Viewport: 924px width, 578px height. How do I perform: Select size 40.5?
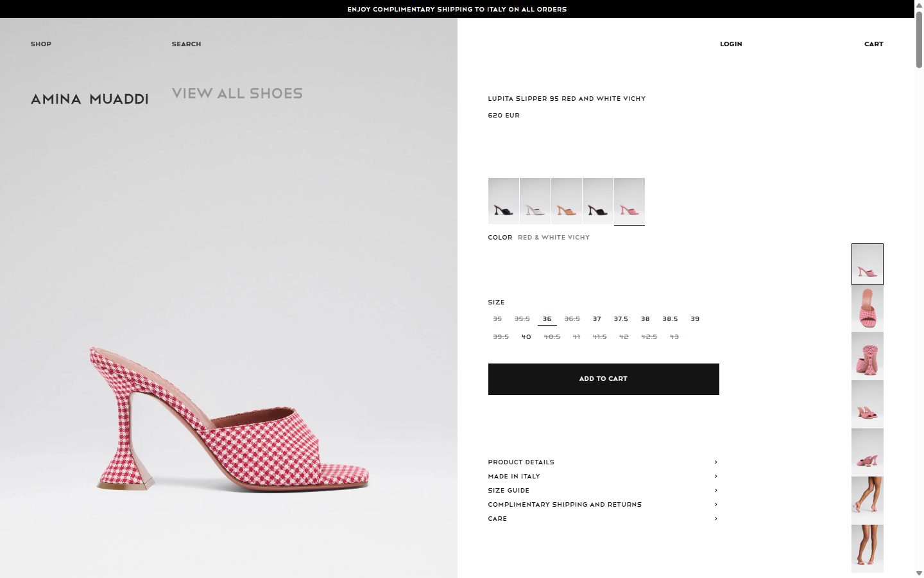tap(552, 337)
